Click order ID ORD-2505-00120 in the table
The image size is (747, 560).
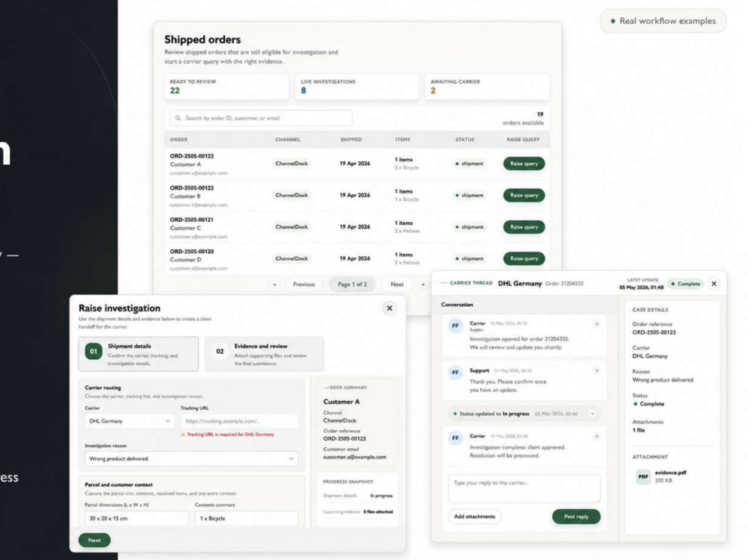click(191, 252)
